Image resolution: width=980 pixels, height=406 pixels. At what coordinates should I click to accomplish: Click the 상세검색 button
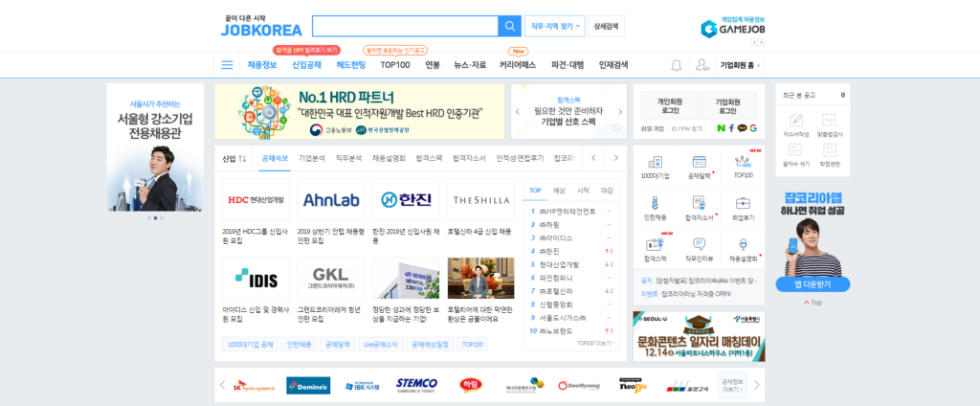(606, 26)
